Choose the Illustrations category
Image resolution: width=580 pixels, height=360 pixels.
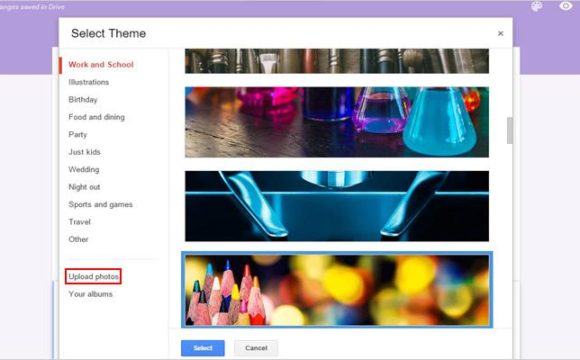click(88, 82)
